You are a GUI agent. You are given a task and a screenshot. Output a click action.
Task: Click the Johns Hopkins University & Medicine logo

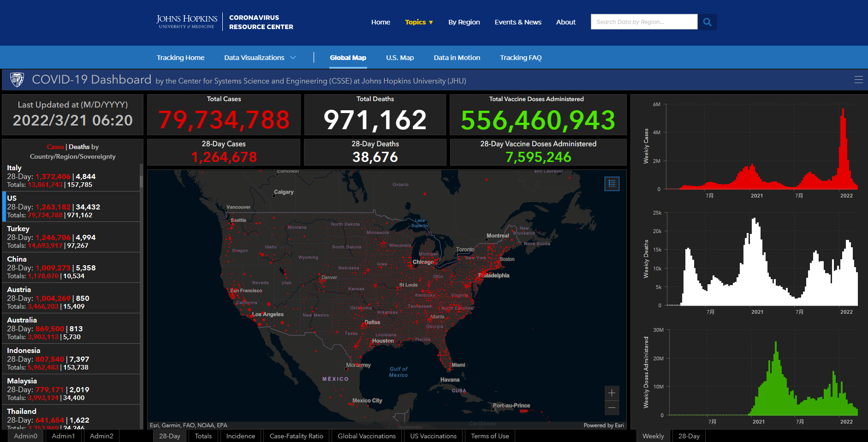pyautogui.click(x=187, y=22)
